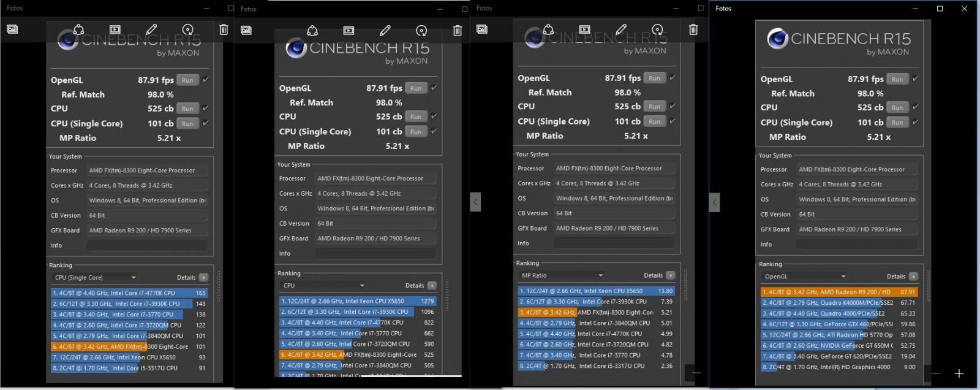Select Quadro K4000M row scoring 67.71
Image resolution: width=980 pixels, height=390 pixels.
pos(840,302)
